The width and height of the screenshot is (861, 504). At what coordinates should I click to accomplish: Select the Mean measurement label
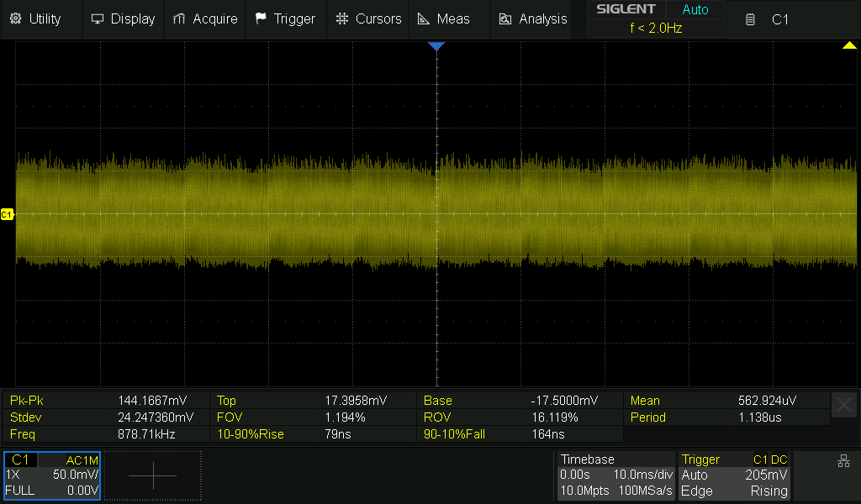pyautogui.click(x=645, y=401)
